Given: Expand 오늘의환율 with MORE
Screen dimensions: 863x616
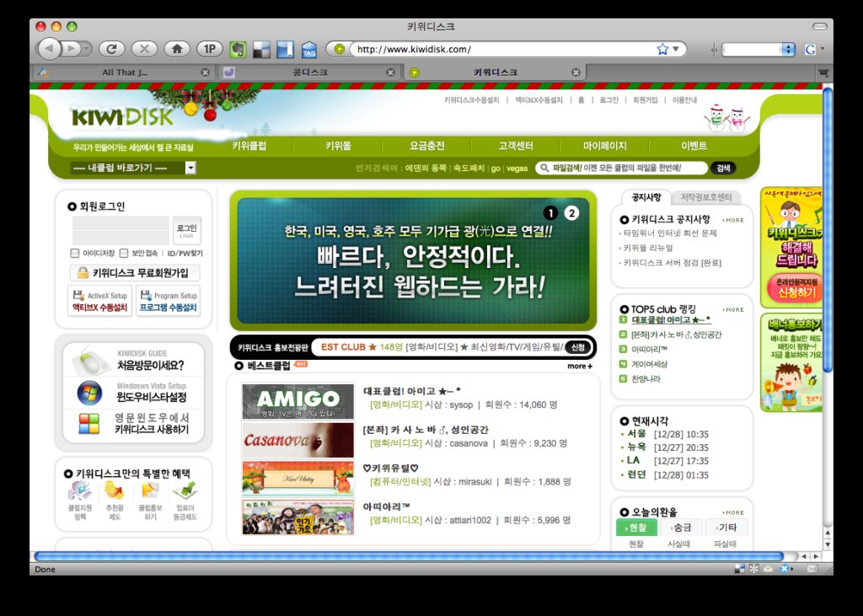Looking at the screenshot, I should pos(733,512).
